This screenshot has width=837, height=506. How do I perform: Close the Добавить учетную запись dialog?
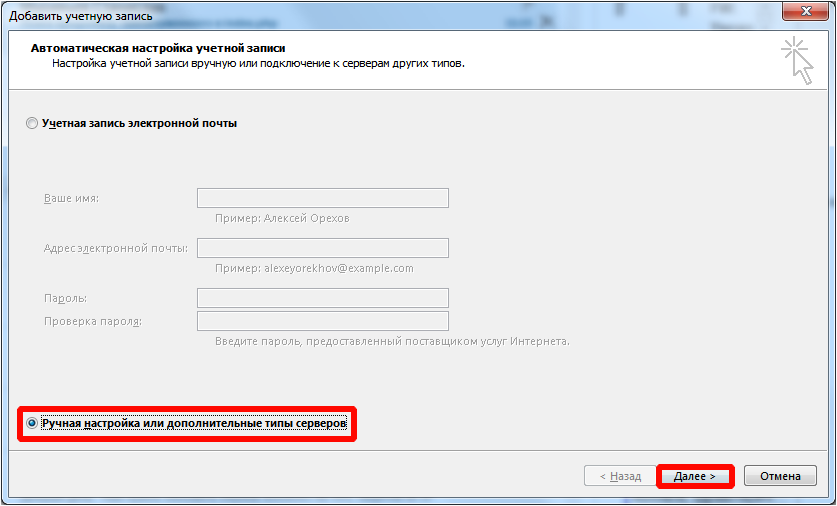[x=804, y=11]
